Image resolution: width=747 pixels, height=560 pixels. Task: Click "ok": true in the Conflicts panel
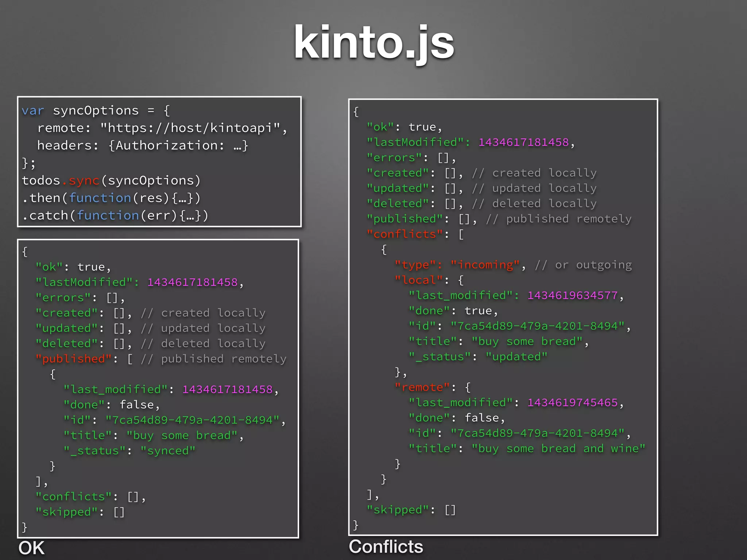[x=405, y=127]
